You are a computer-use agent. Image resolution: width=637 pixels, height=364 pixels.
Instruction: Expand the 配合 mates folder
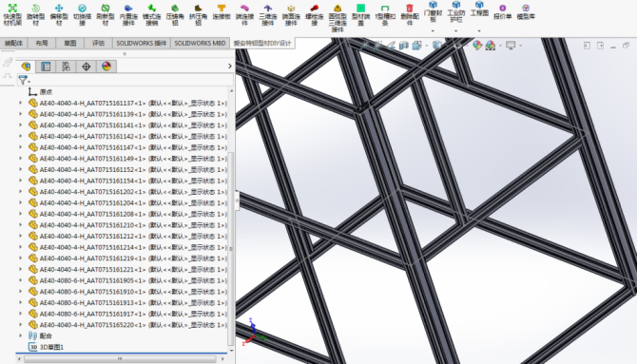click(x=21, y=335)
